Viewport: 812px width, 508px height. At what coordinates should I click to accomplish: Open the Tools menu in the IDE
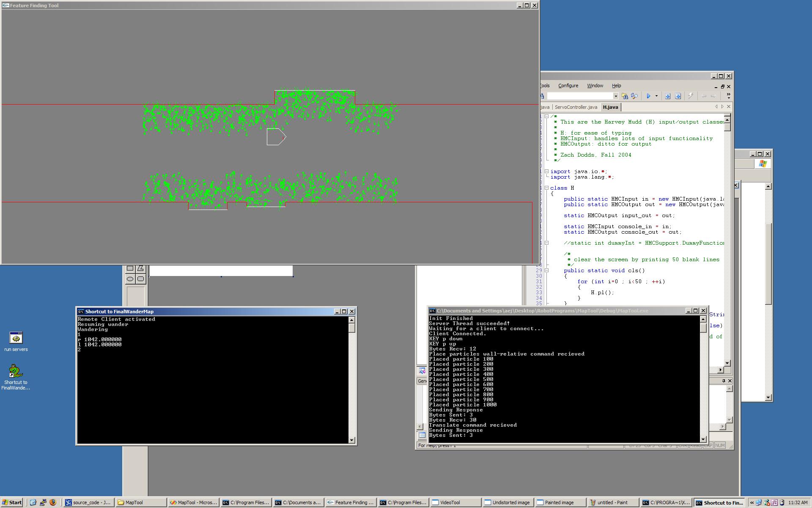(545, 86)
